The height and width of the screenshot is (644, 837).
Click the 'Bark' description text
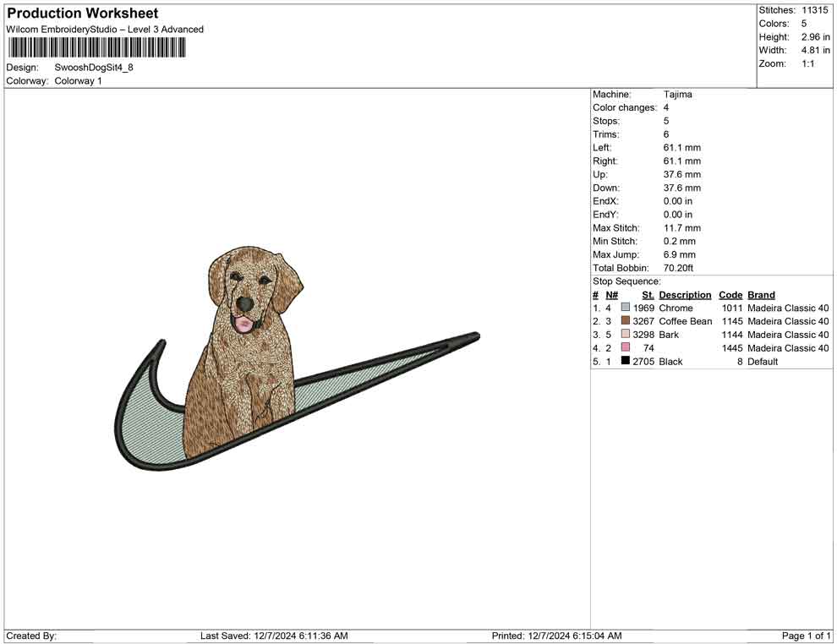click(x=669, y=335)
